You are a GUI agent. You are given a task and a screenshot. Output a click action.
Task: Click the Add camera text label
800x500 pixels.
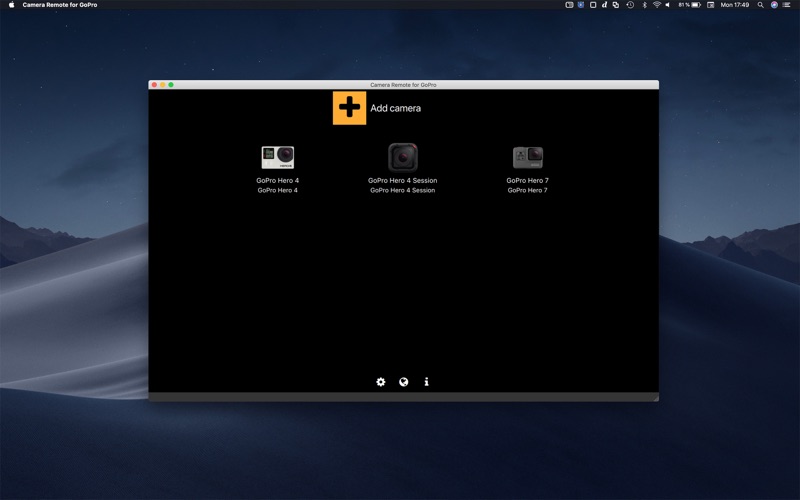[x=395, y=108]
